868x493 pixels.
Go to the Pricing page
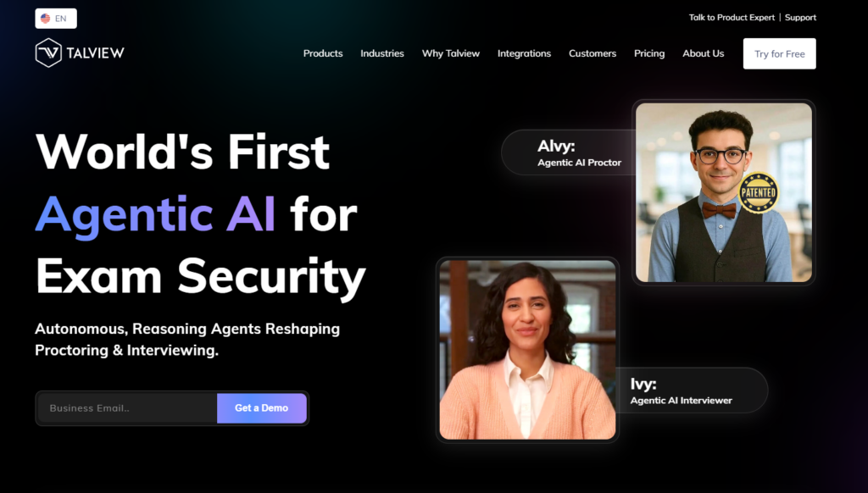(x=649, y=53)
